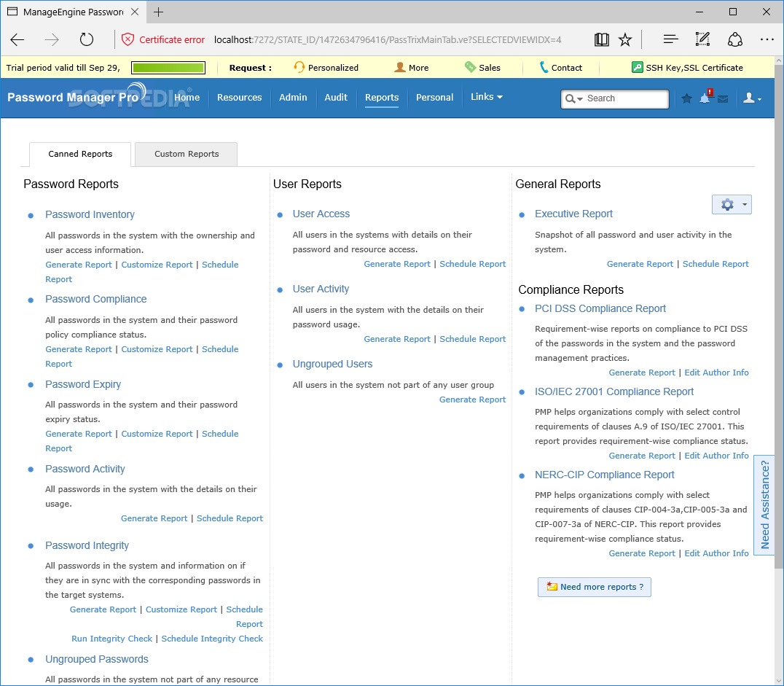Click Schedule Report under Password Activity
This screenshot has width=784, height=686.
(x=230, y=518)
